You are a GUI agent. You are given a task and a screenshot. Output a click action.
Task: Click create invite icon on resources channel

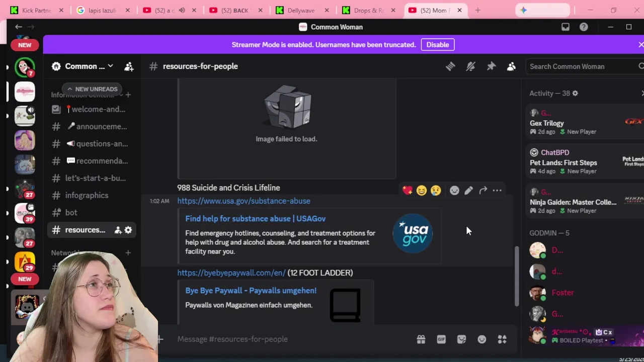click(x=118, y=230)
